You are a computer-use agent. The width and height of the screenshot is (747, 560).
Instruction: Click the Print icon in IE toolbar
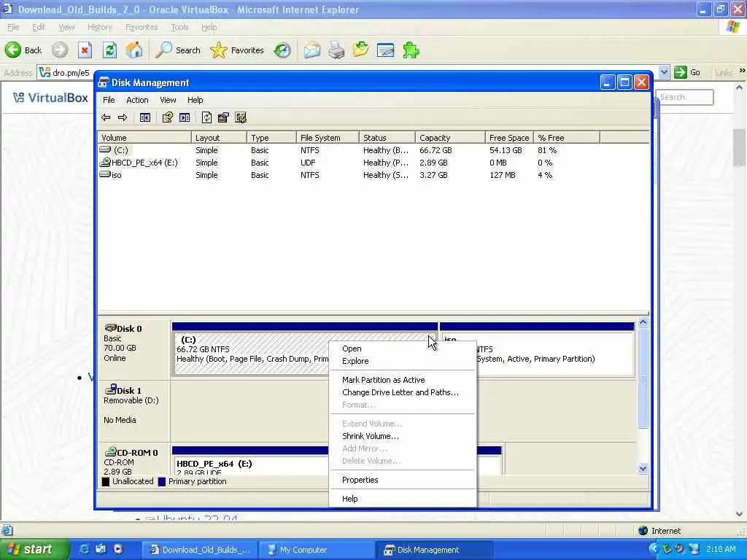[336, 50]
